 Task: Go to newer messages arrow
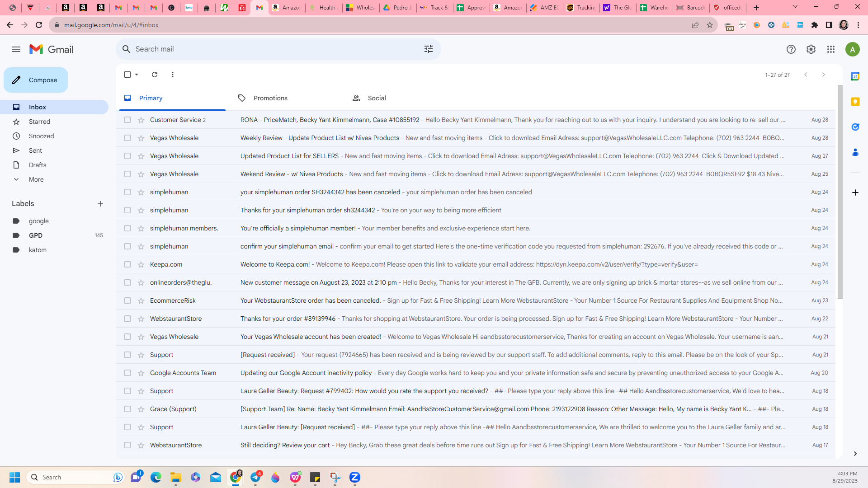tap(806, 75)
